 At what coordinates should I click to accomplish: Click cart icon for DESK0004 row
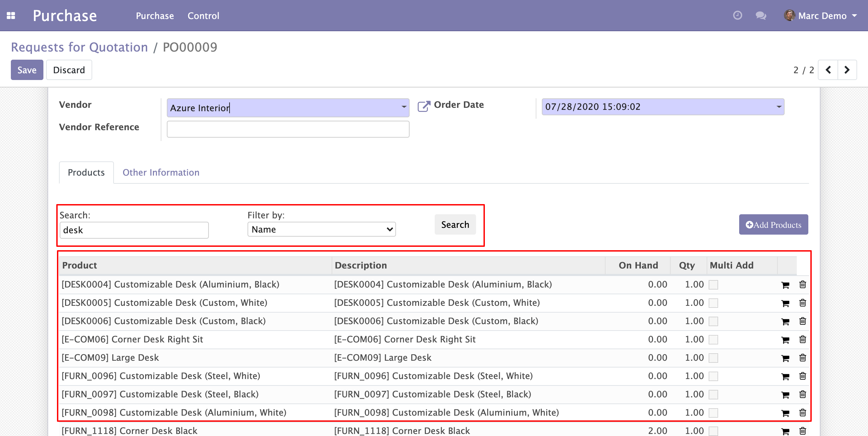pos(785,285)
